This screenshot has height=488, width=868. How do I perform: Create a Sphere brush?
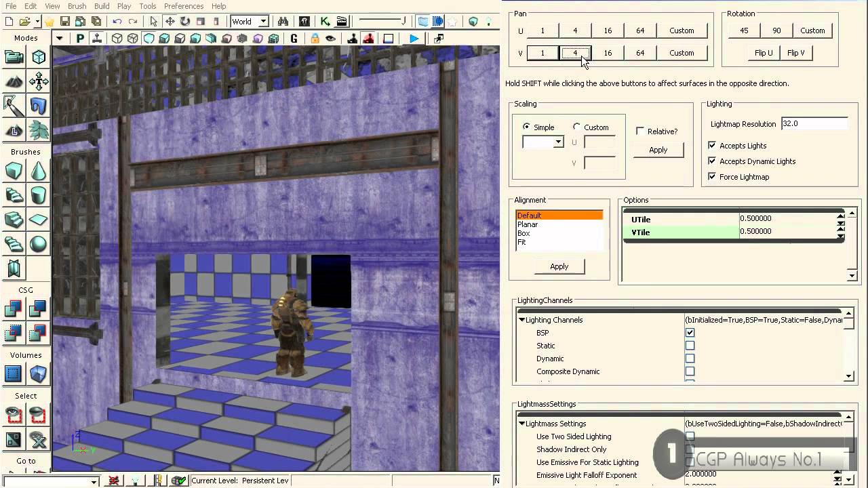[x=39, y=243]
